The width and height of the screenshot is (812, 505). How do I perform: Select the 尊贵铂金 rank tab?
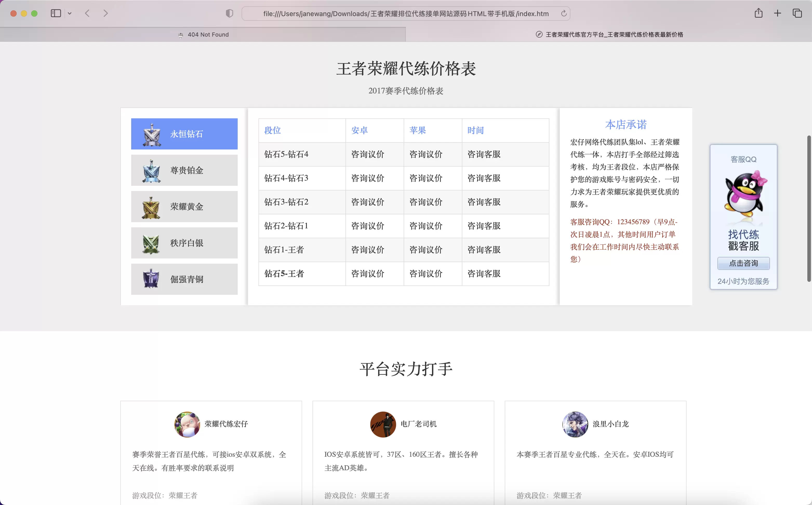click(184, 170)
